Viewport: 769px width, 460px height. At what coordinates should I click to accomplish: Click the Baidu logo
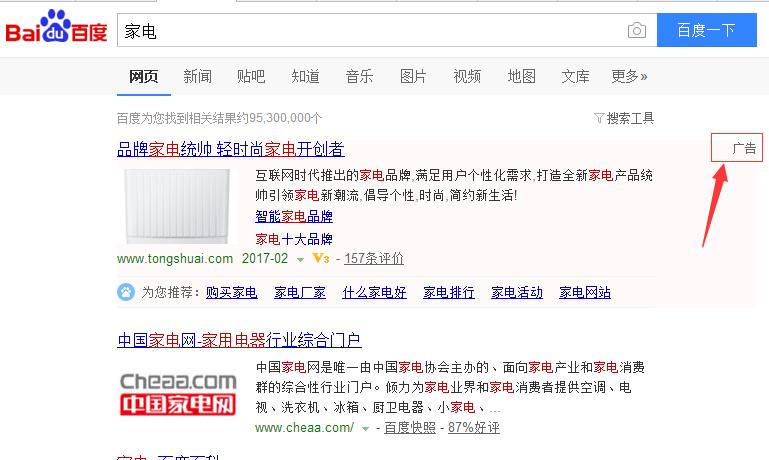coord(56,27)
